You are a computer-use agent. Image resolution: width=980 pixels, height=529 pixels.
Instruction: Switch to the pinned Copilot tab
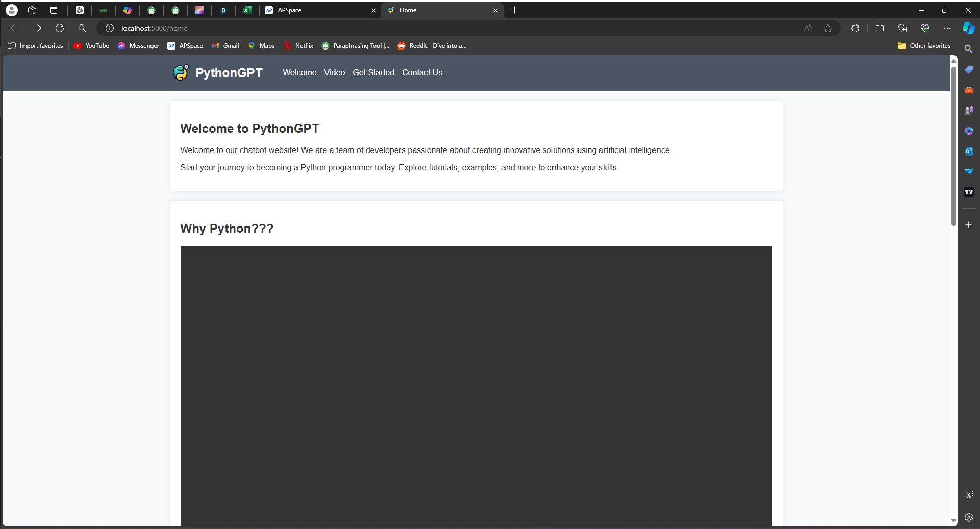pos(128,10)
